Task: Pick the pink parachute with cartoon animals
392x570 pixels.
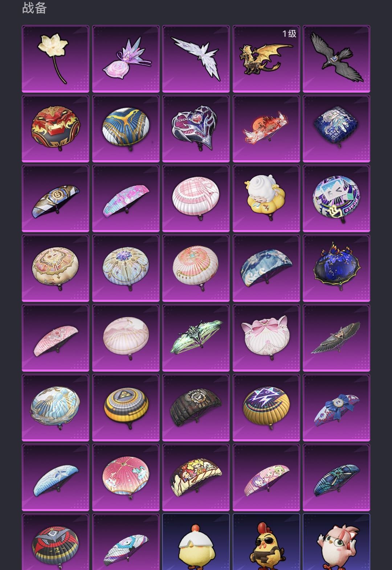Action: point(126,477)
